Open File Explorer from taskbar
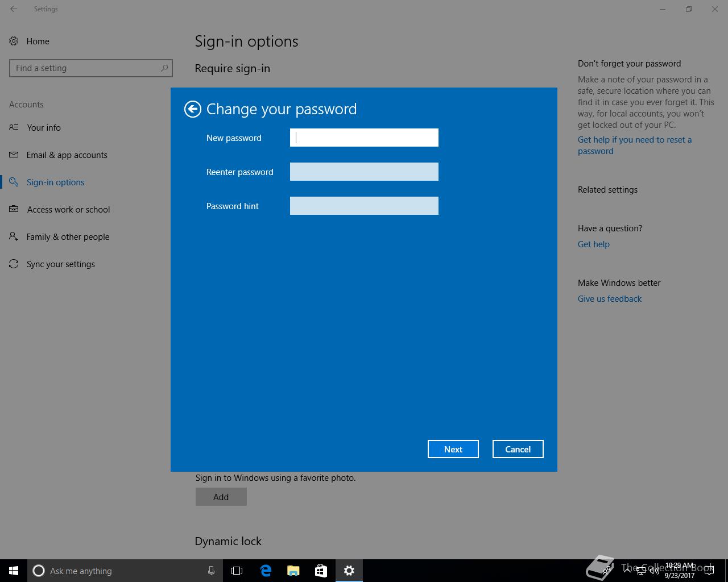This screenshot has width=728, height=582. pos(293,571)
